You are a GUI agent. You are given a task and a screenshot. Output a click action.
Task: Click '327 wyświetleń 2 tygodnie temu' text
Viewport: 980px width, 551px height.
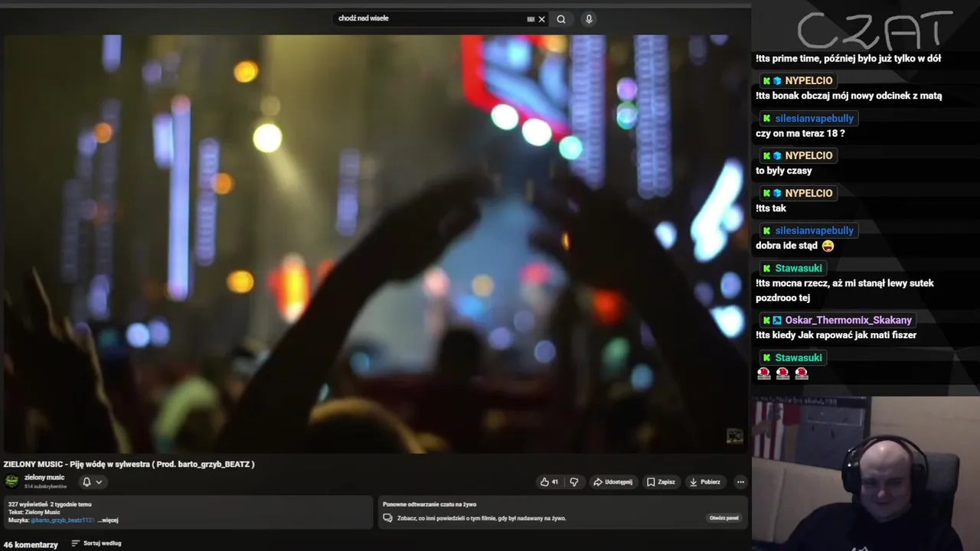click(x=50, y=504)
